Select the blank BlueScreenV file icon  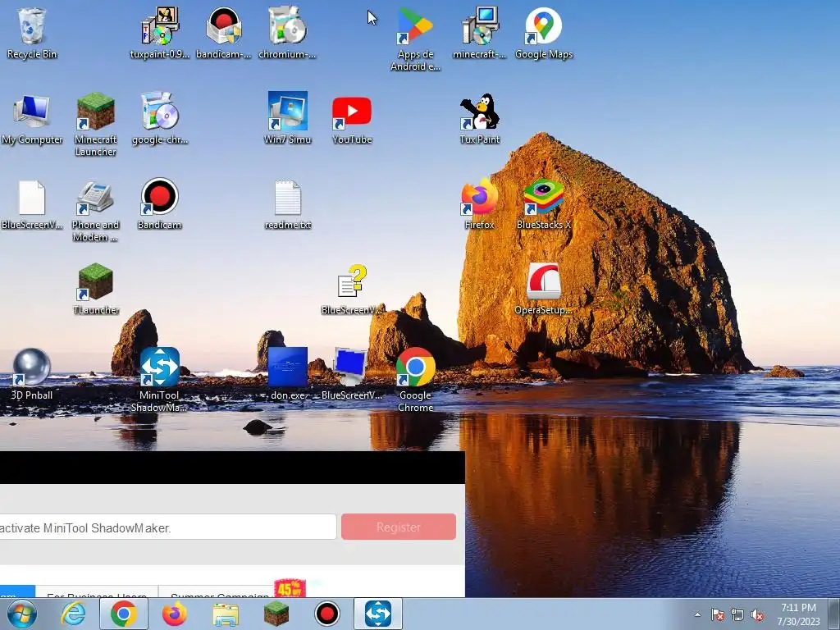[x=32, y=203]
